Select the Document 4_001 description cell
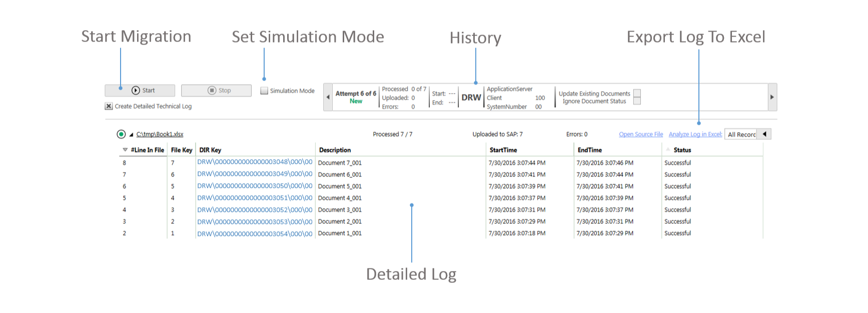This screenshot has width=868, height=313. coord(340,198)
